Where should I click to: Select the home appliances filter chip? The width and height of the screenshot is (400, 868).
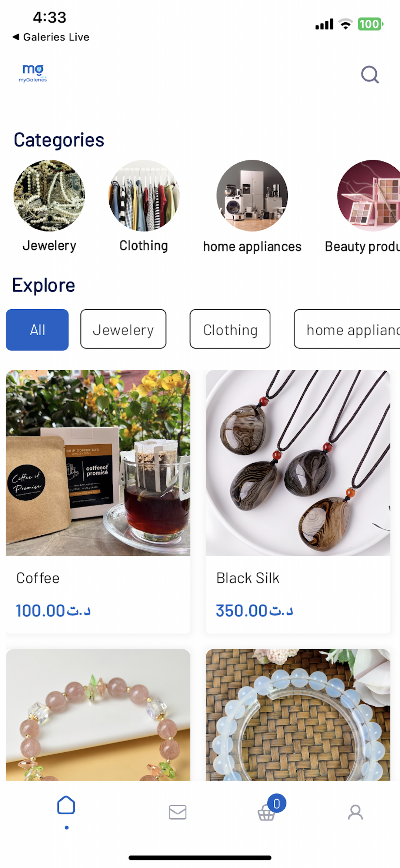point(347,329)
